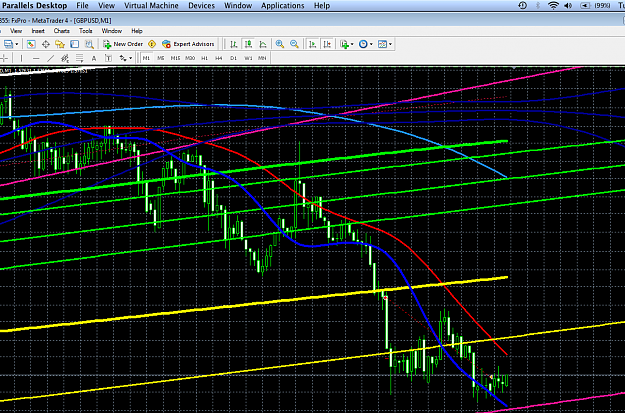Viewport: 625px width, 413px height.
Task: Select the Vertical Line drawing tool
Action: [21, 58]
